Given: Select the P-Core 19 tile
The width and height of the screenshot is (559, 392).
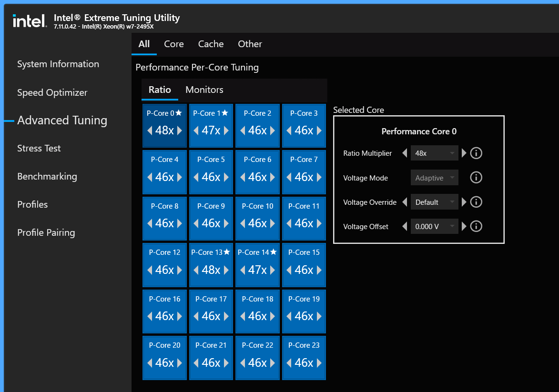Looking at the screenshot, I should pos(304,312).
